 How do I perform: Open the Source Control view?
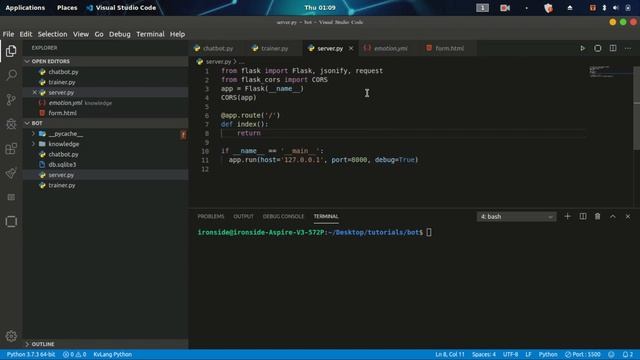click(11, 100)
